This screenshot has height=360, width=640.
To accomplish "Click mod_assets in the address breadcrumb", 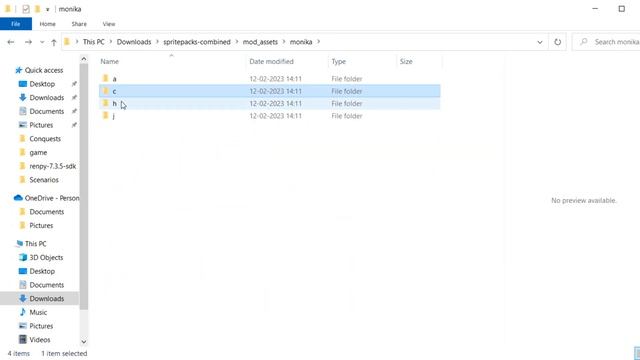I will coord(260,42).
